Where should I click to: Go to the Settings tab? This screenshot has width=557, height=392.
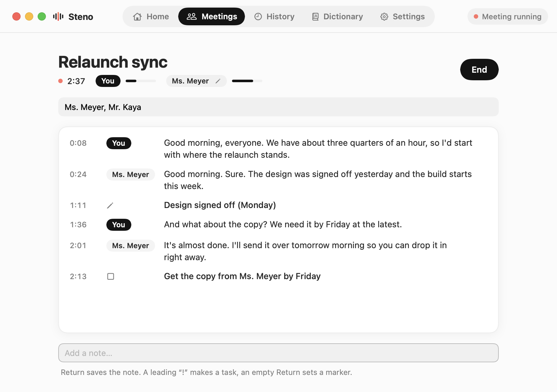pyautogui.click(x=403, y=16)
